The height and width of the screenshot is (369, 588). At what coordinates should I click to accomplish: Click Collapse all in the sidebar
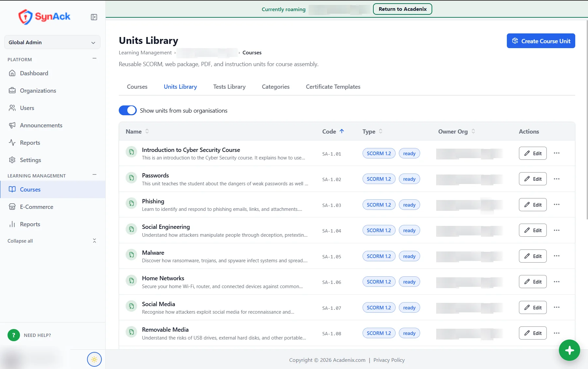tap(52, 241)
